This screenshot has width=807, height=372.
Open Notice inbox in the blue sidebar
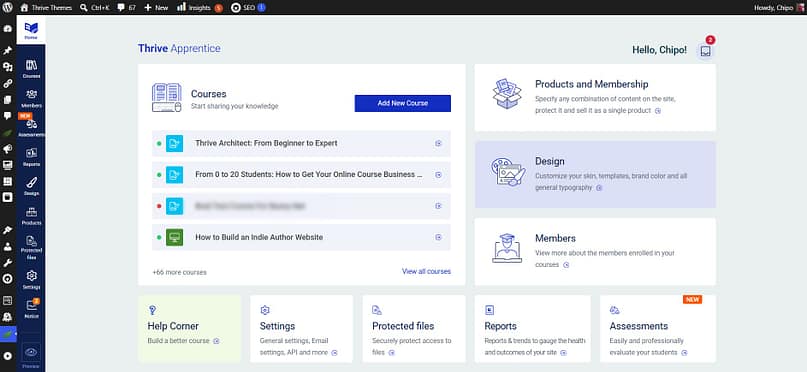point(31,309)
